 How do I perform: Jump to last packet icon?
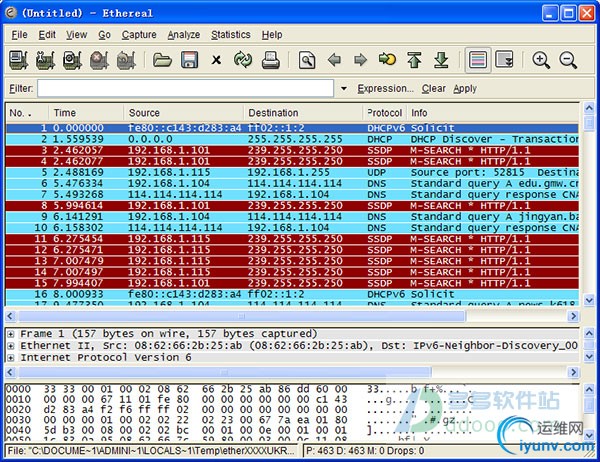point(441,60)
